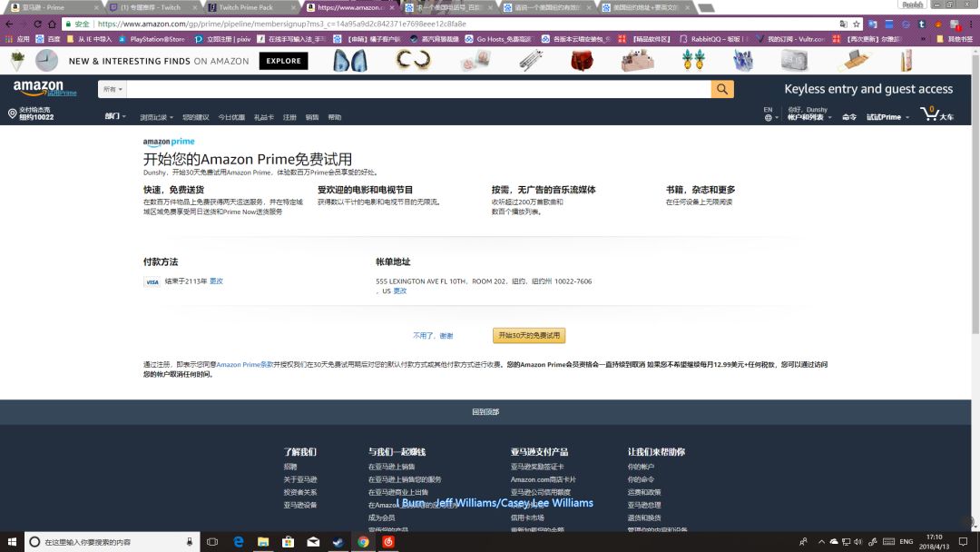Screen dimensions: 980x552
Task: Go to browser home page
Action: tap(52, 24)
